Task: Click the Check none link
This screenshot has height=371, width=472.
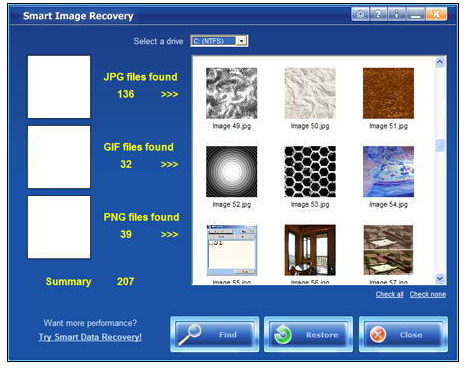Action: [428, 294]
